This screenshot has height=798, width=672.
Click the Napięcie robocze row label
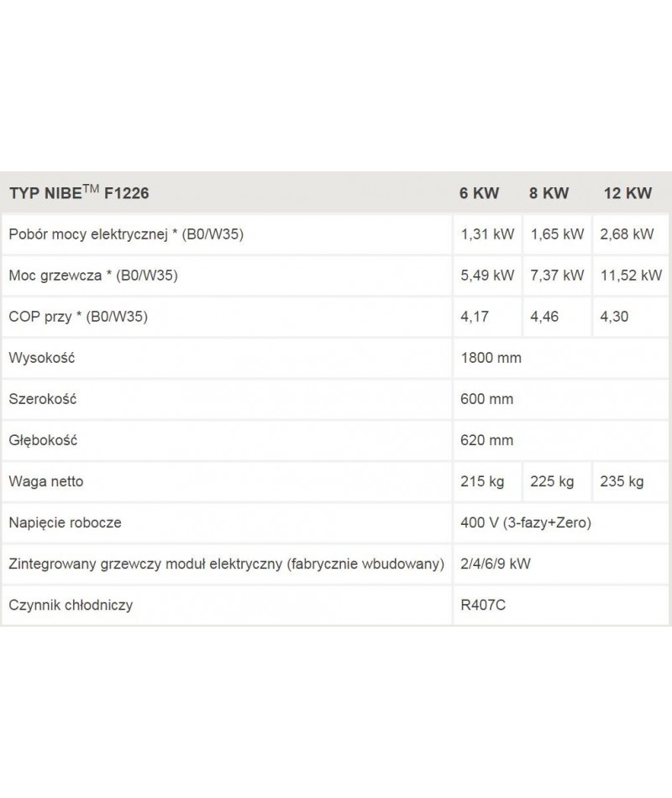(x=66, y=522)
